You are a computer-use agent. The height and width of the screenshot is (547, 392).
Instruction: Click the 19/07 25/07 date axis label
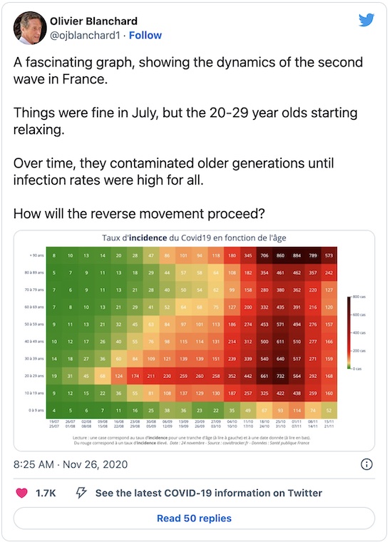(x=54, y=424)
